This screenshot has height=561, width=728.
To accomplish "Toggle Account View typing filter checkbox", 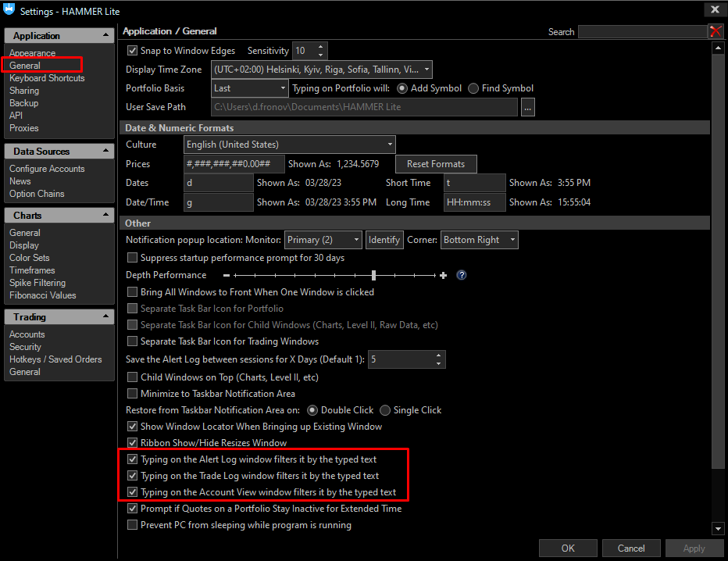I will (132, 491).
